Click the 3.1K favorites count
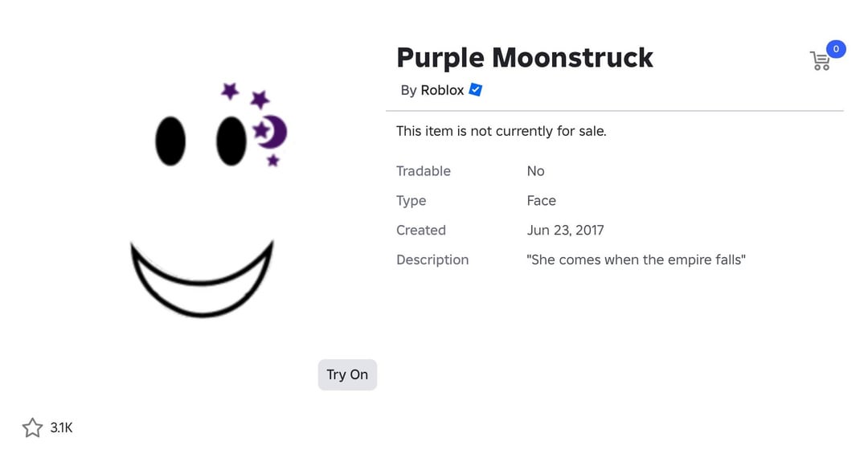The height and width of the screenshot is (454, 868). coord(61,427)
